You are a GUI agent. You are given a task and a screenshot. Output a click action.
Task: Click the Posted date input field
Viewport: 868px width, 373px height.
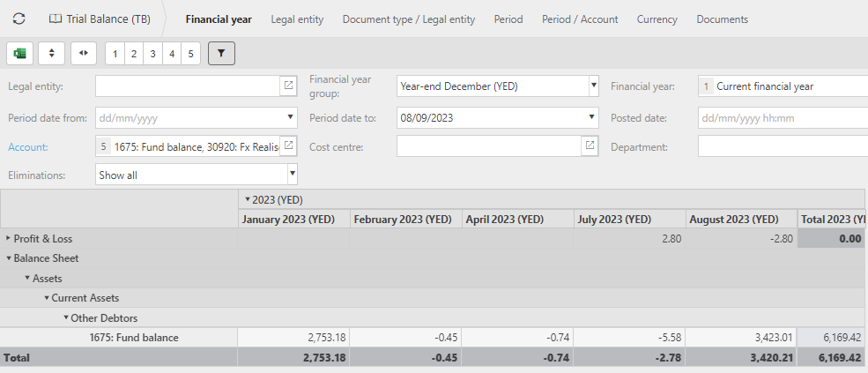pos(783,117)
